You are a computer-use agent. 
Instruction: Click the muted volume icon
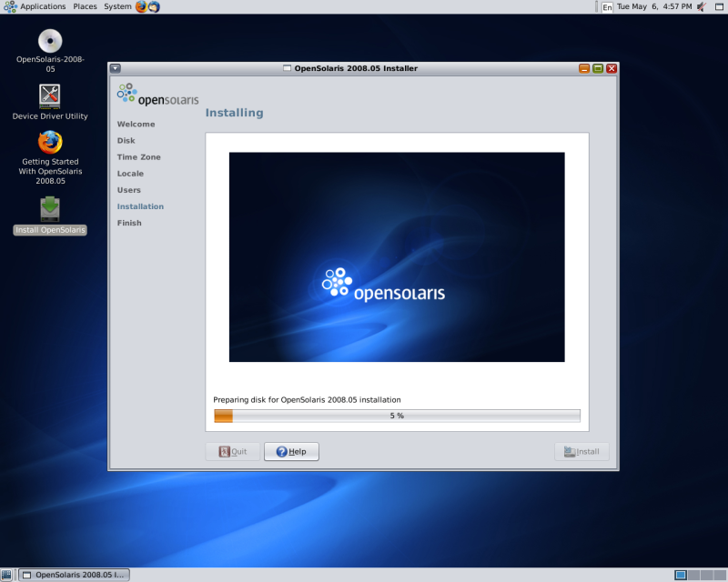pos(701,6)
